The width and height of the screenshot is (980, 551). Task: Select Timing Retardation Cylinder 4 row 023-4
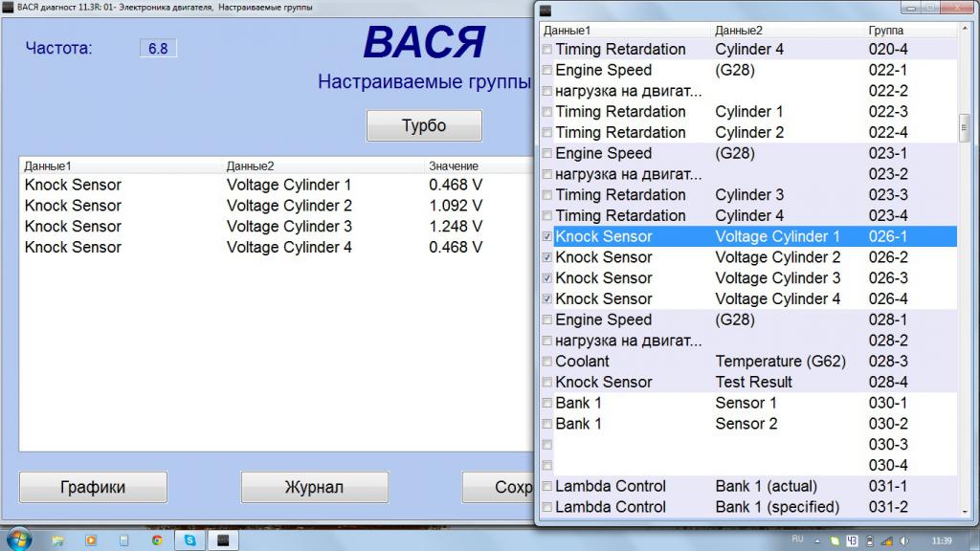(x=748, y=215)
